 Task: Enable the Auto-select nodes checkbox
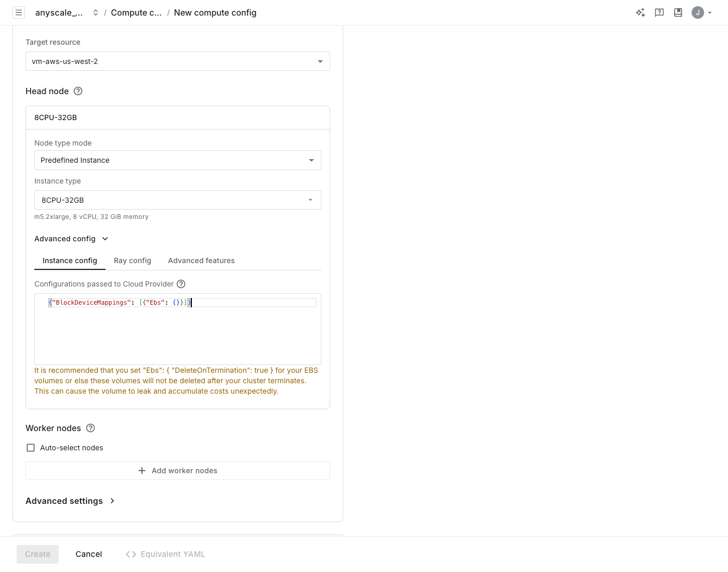[x=31, y=448]
